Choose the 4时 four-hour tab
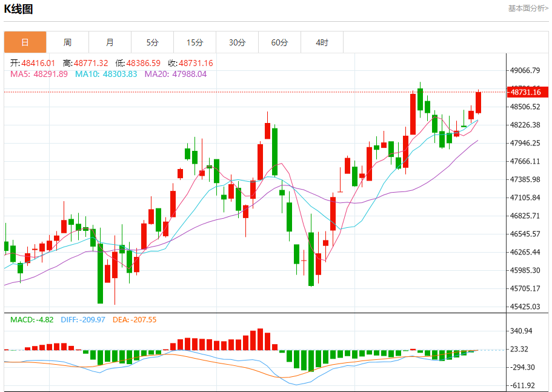Viewport: 552px width, 392px height. tap(322, 42)
